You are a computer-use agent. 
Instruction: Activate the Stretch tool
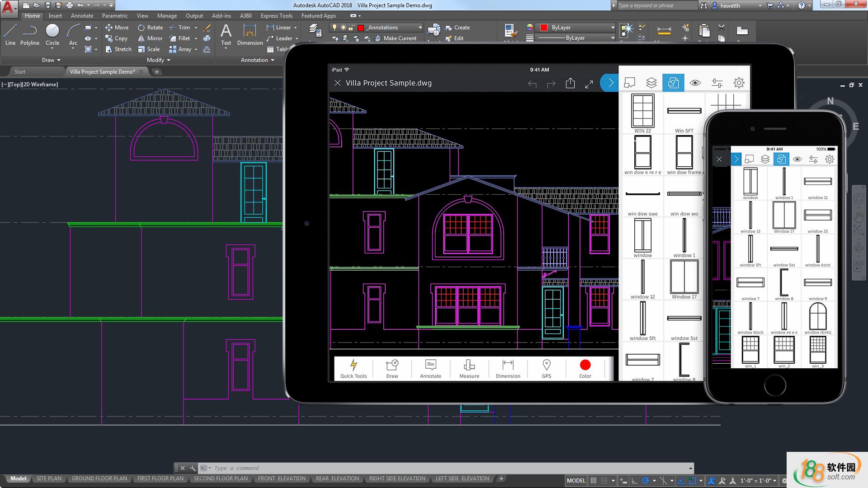tap(118, 49)
